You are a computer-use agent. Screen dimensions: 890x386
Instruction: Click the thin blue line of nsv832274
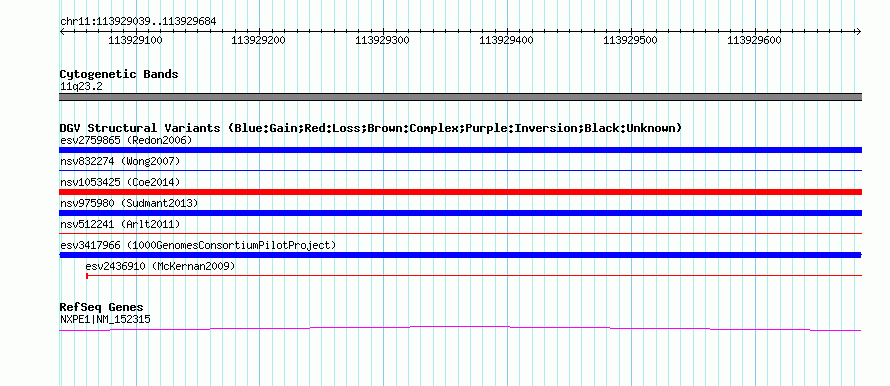click(460, 170)
